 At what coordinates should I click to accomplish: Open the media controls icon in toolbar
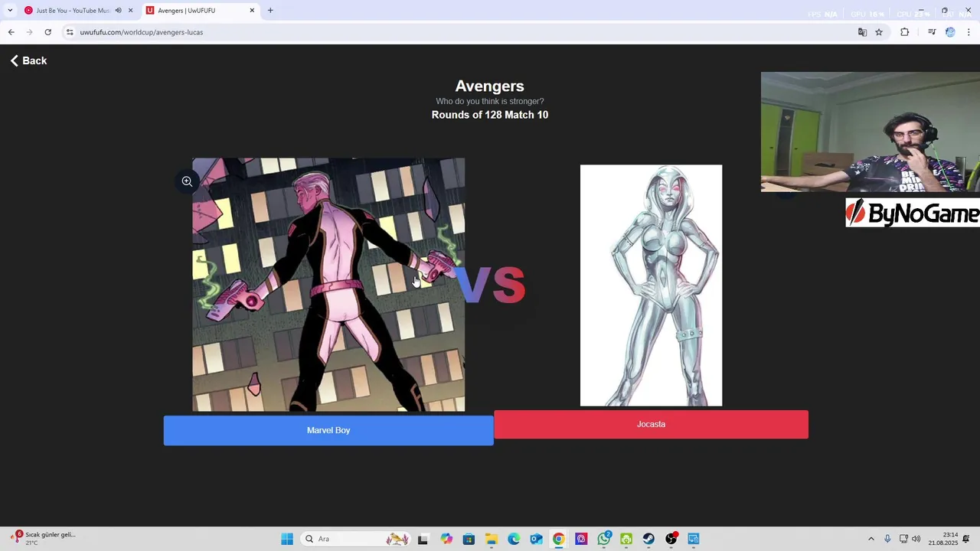coord(932,32)
